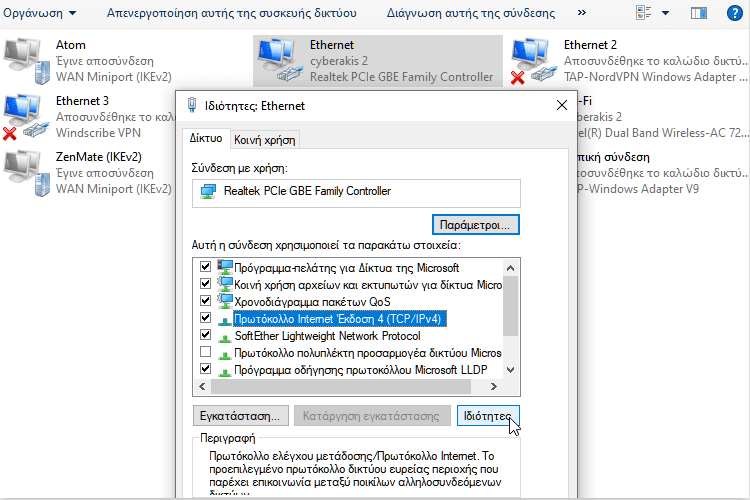Click Intel Dual Band Wireless-AC adapter text

pos(662,133)
